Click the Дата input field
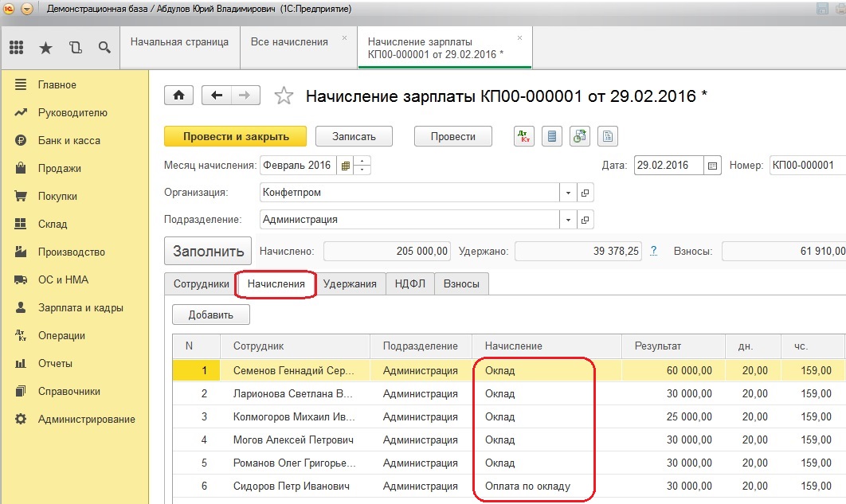This screenshot has height=504, width=846. coord(669,166)
